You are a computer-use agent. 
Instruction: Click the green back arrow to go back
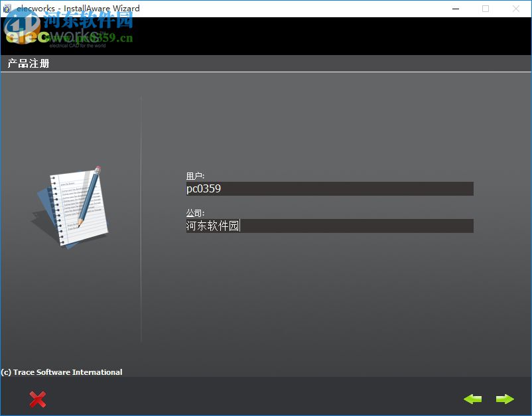(x=473, y=399)
